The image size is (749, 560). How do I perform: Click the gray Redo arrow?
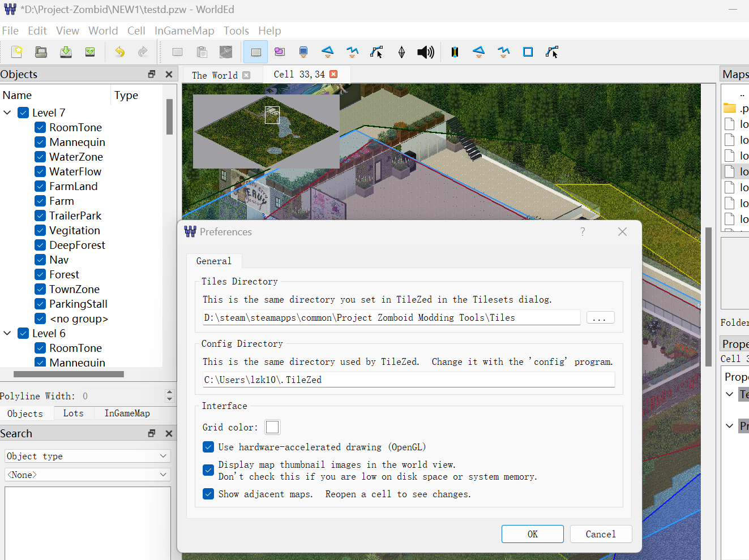click(143, 52)
